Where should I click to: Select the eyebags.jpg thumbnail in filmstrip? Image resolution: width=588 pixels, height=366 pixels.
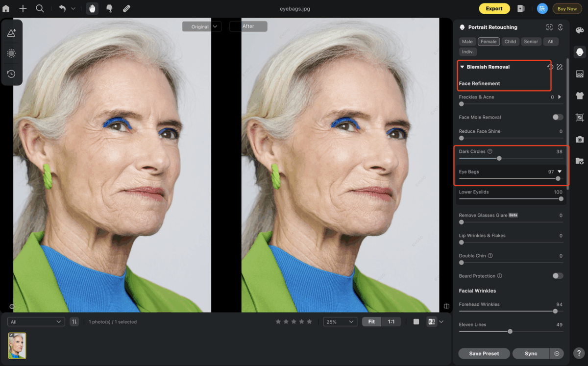[x=17, y=346]
